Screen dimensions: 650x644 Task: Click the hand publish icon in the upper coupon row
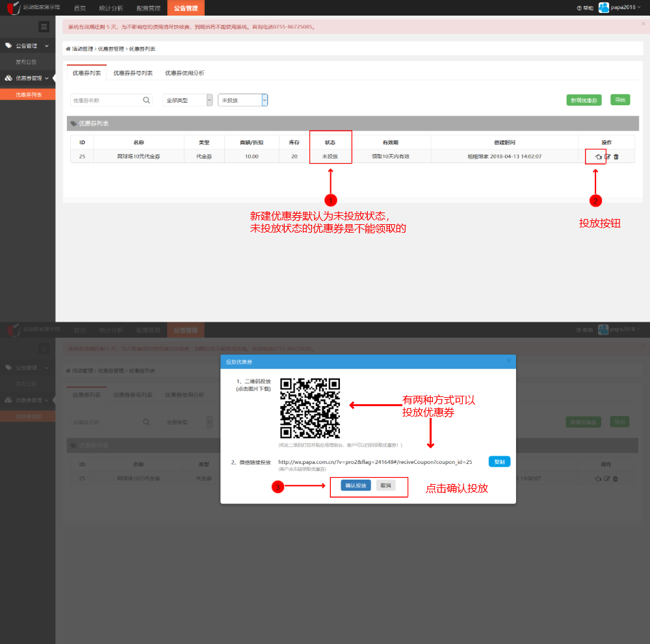(x=598, y=157)
